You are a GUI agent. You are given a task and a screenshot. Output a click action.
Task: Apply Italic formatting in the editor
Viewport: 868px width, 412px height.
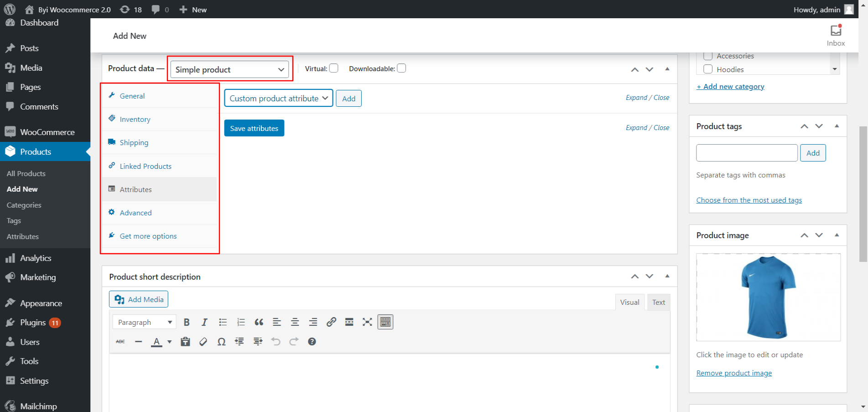click(204, 322)
